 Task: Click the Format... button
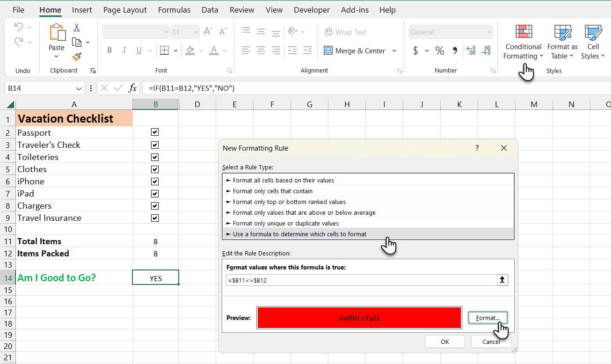pyautogui.click(x=487, y=318)
